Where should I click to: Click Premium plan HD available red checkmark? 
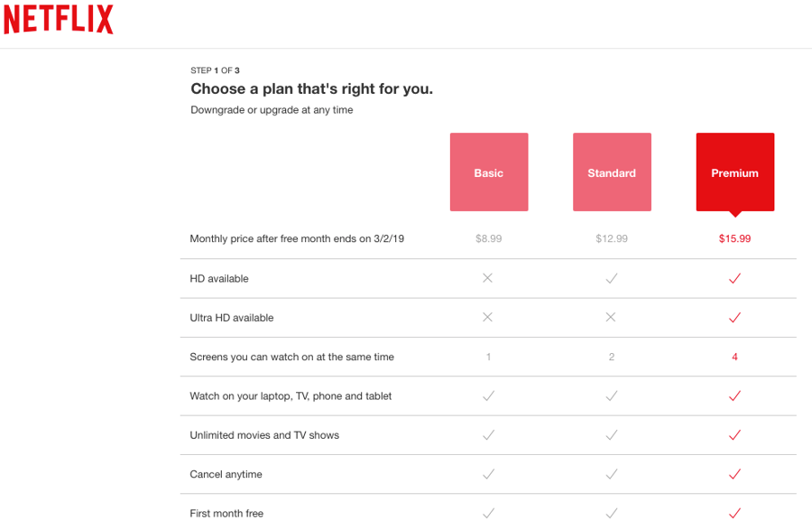click(734, 278)
